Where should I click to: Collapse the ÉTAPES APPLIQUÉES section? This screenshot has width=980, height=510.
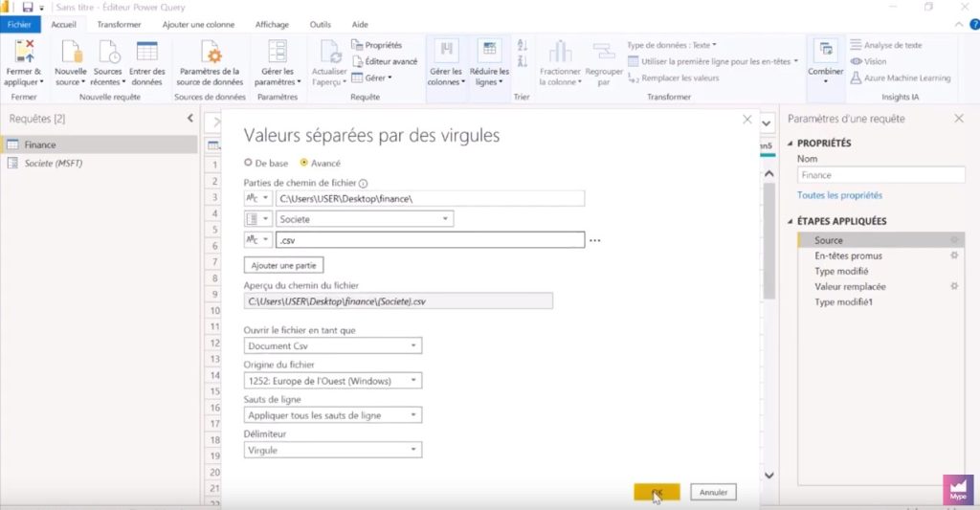(x=790, y=221)
